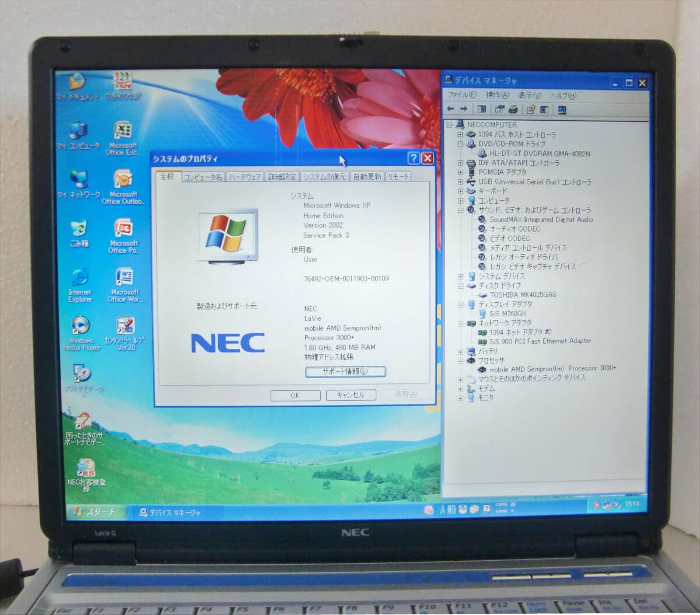Launch Windows Media Player desktop shortcut
Screen dimensions: 700x615
(x=81, y=334)
